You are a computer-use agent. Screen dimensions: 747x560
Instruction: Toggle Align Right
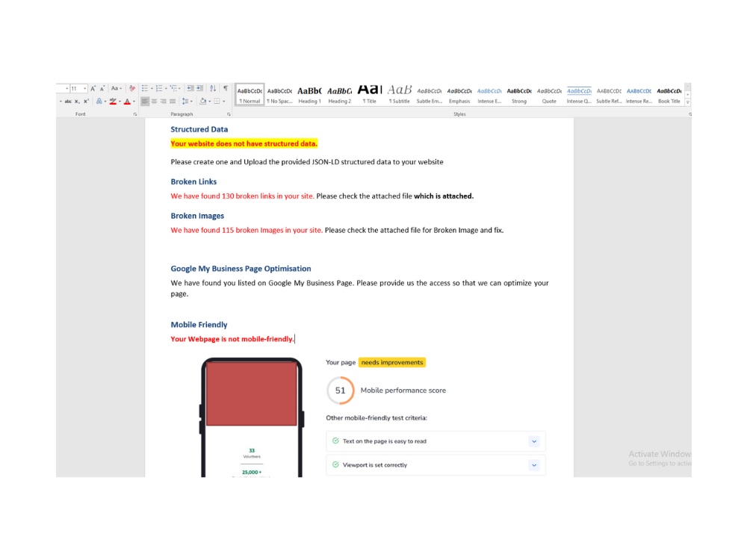pyautogui.click(x=164, y=102)
